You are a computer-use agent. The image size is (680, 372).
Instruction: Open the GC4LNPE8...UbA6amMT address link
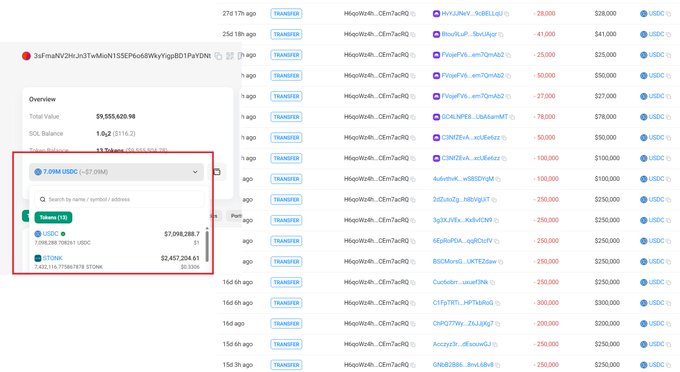[474, 117]
